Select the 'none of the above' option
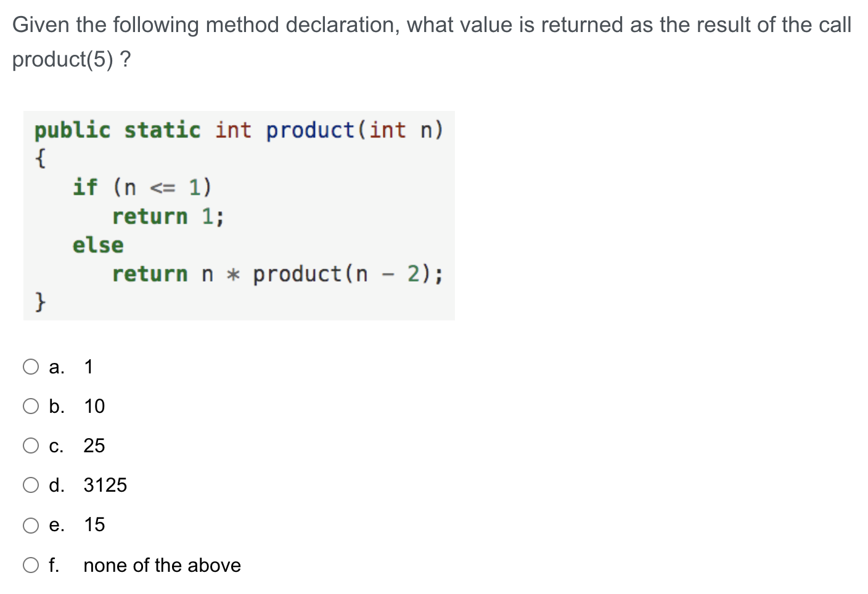 (30, 564)
